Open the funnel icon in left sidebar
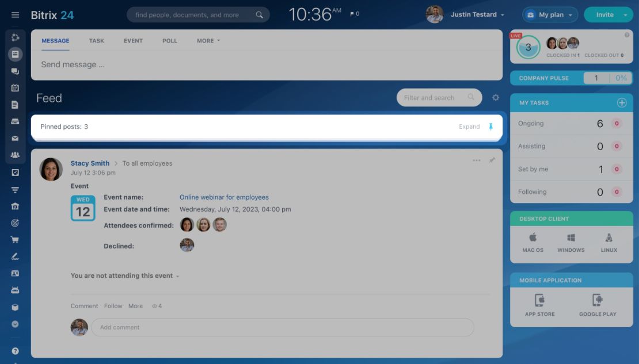Screen dimensions: 639x364 15,190
